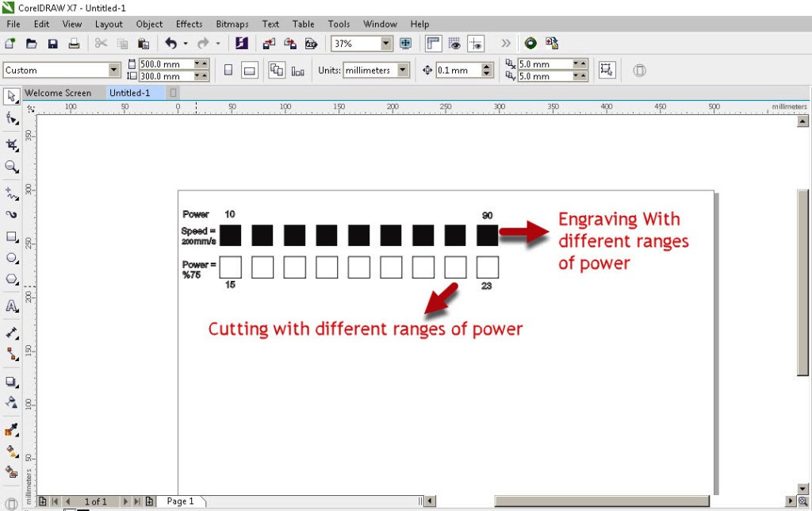Select the Pick tool
The height and width of the screenshot is (511, 812).
11,96
